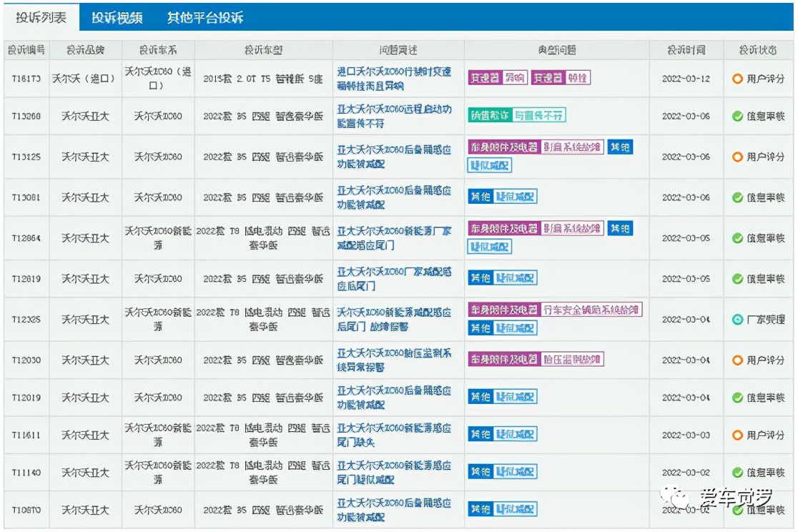Open complaint description link in row T11140
Image resolution: width=798 pixels, height=532 pixels.
tap(394, 473)
